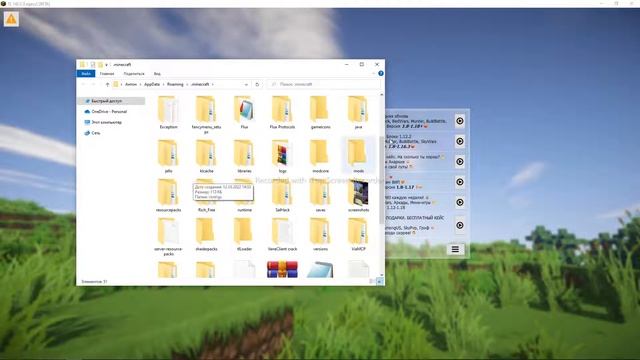Screen dimensions: 640x360
Task: Click the yellow warning triangle icon
Action: click(11, 19)
